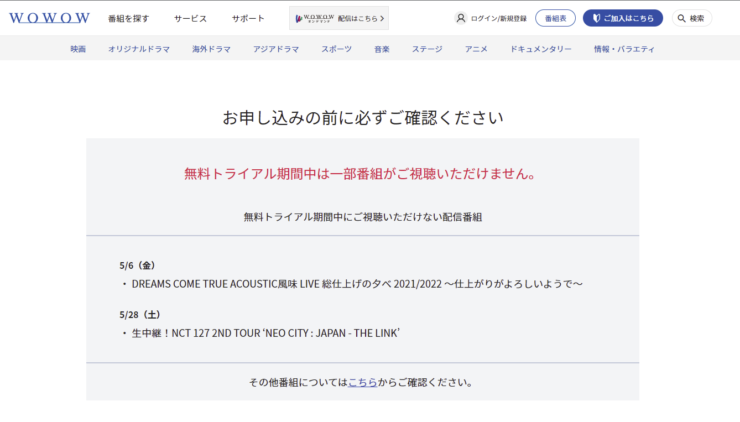The height and width of the screenshot is (422, 740).
Task: Select the ドキュメンタリー category tab
Action: [540, 49]
